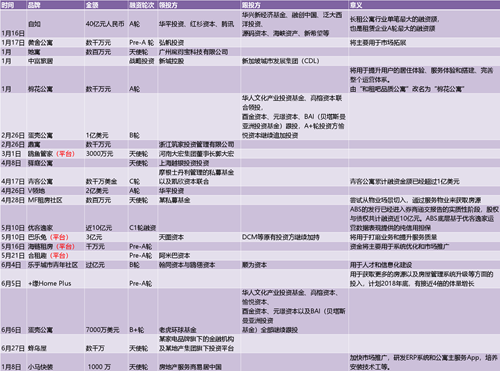Screen dimensions: 500x371
Task: Select the 1000 万 amount cell
Action: pyautogui.click(x=106, y=362)
